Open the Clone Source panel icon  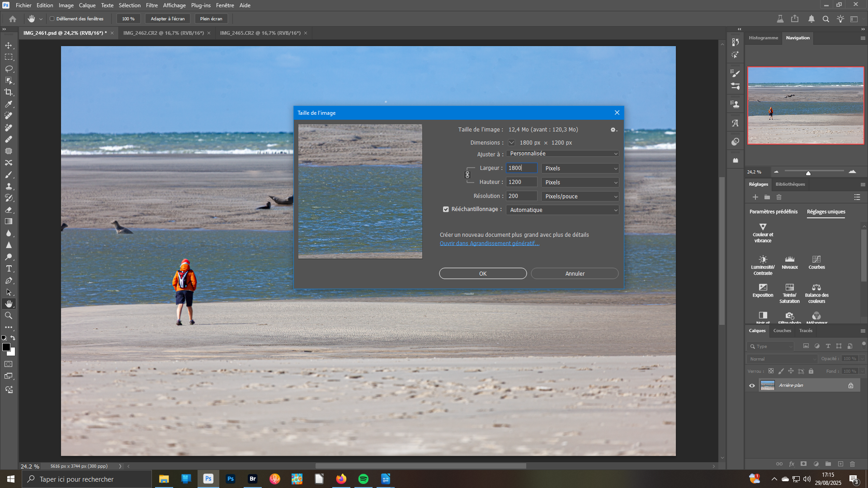tap(736, 104)
